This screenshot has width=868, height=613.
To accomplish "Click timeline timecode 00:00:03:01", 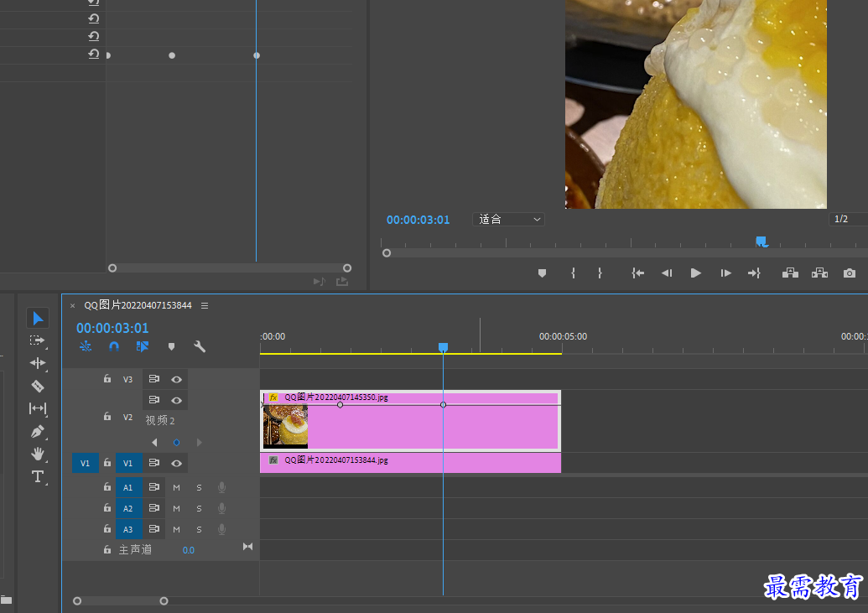I will click(112, 328).
